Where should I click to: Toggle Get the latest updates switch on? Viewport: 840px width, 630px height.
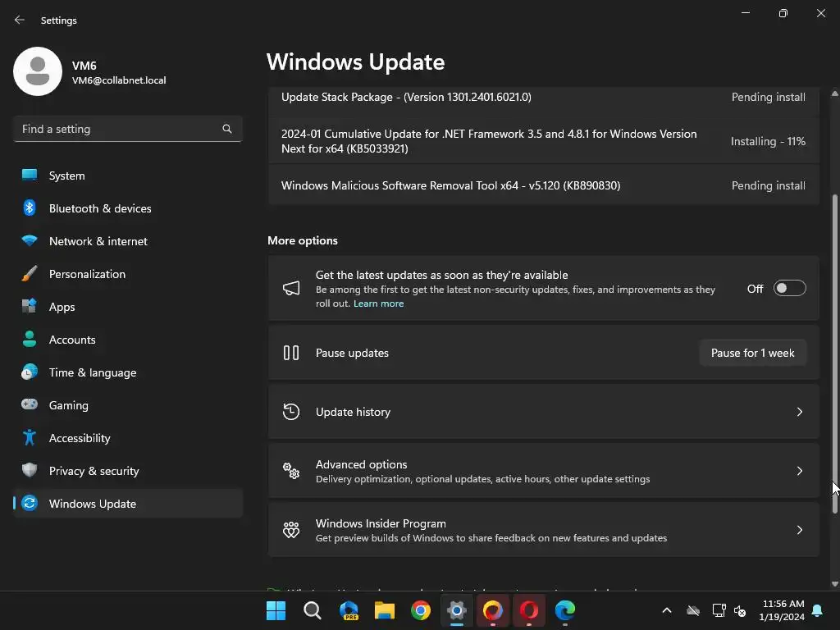790,288
